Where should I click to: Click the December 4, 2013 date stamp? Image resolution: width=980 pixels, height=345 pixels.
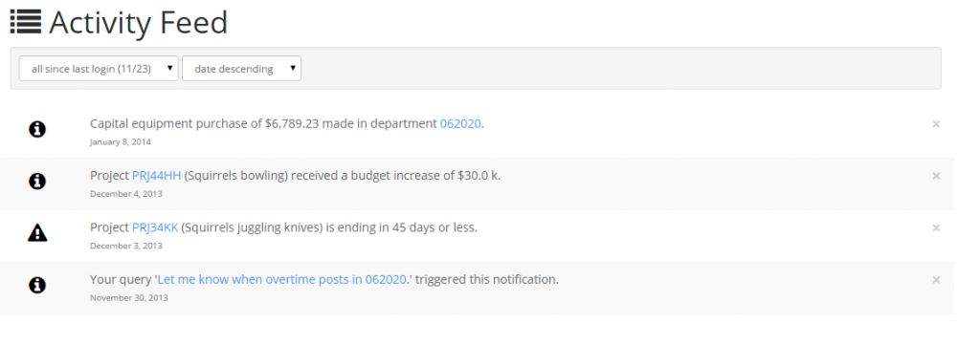coord(125,194)
